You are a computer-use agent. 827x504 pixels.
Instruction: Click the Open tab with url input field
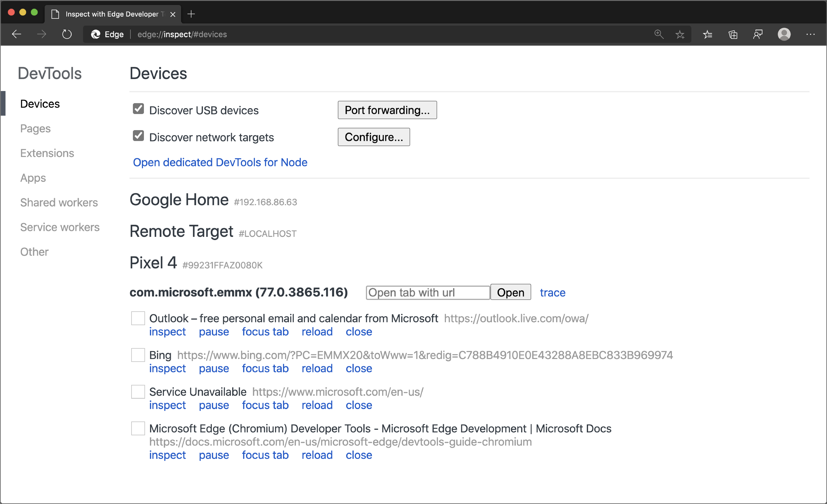click(428, 292)
